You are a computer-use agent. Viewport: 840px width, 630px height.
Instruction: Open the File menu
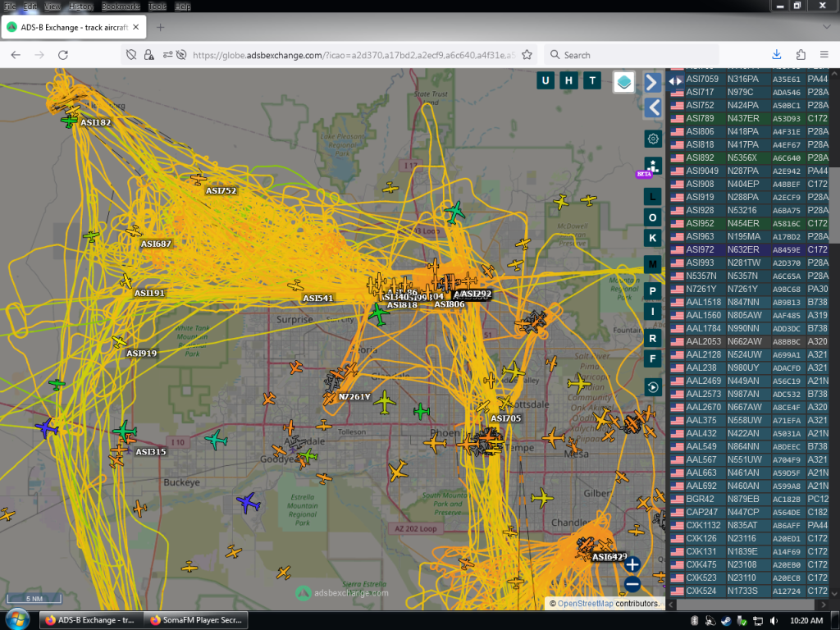point(10,7)
